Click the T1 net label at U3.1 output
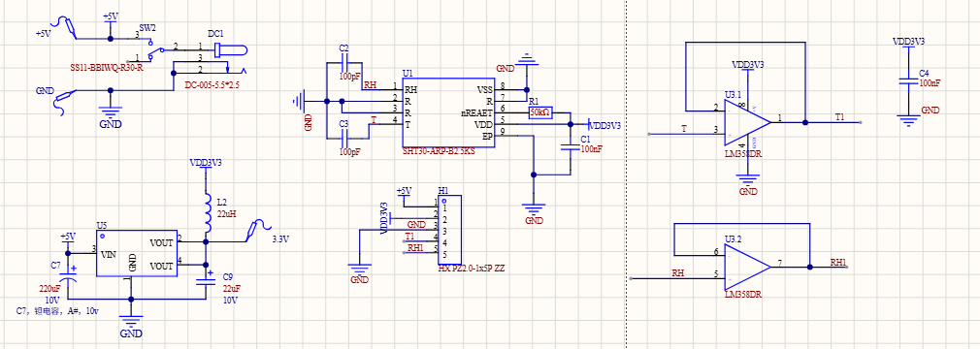Image resolution: width=980 pixels, height=349 pixels. tap(839, 117)
